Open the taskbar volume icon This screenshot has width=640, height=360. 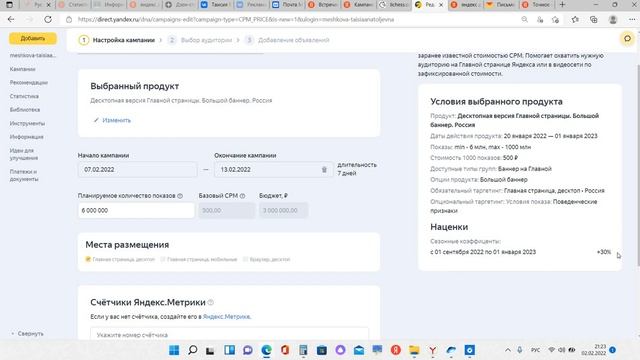(x=562, y=350)
